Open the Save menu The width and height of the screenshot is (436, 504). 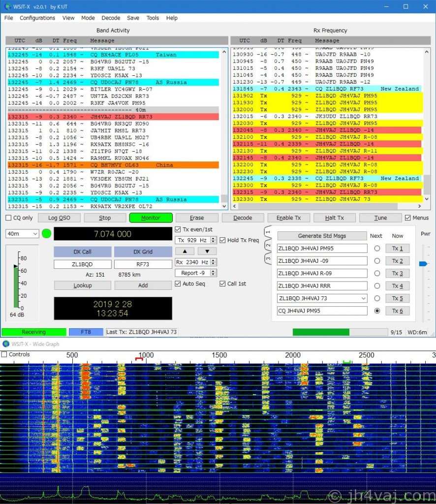pos(133,18)
